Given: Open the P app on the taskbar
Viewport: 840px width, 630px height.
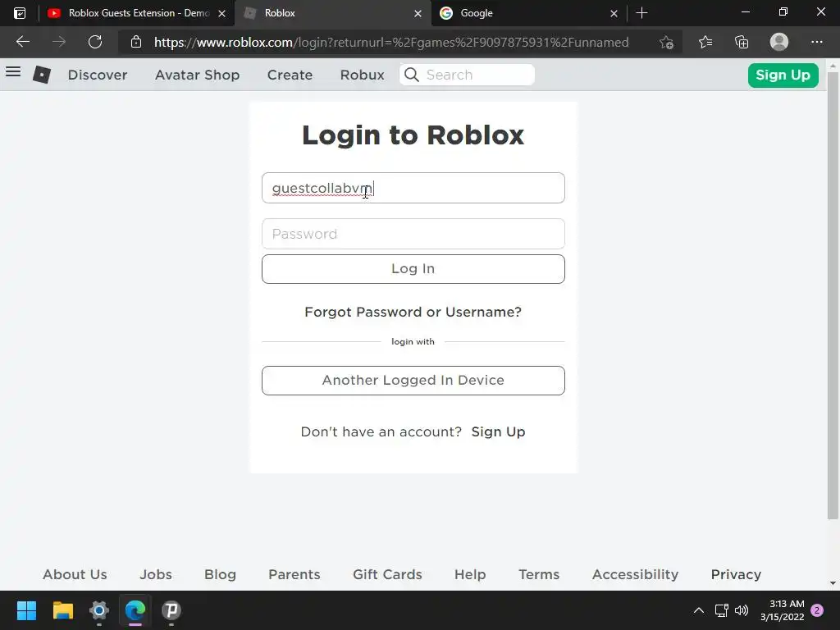Looking at the screenshot, I should coord(171,610).
